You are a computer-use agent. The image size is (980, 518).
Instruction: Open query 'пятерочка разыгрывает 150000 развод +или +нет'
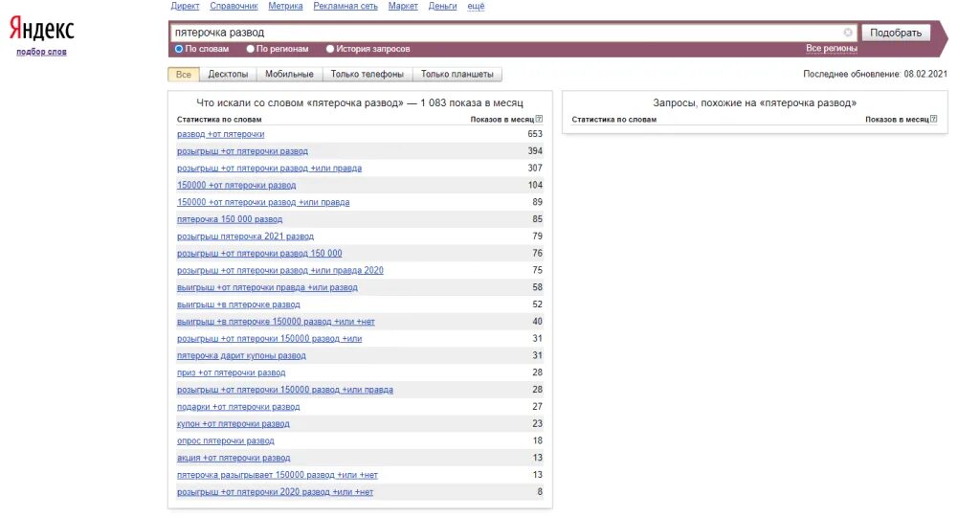pyautogui.click(x=278, y=475)
